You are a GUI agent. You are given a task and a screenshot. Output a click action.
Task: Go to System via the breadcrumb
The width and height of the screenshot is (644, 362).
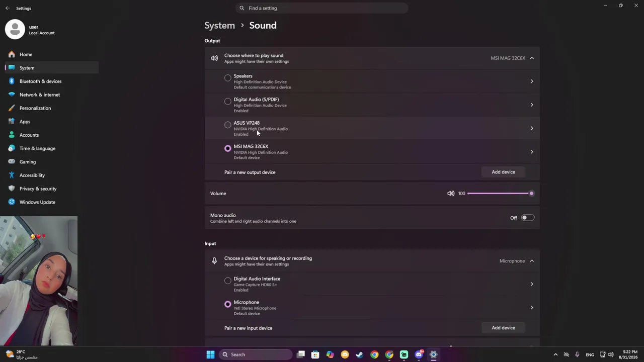tap(219, 25)
